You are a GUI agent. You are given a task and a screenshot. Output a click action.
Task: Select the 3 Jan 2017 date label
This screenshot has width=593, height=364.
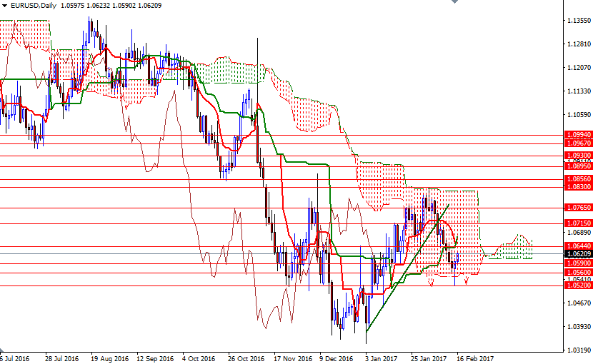381,358
